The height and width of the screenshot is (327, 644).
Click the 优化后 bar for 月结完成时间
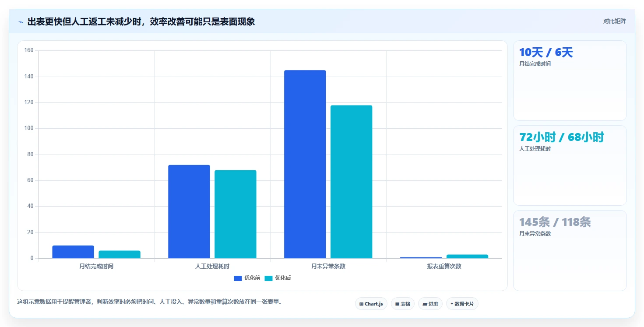click(120, 254)
